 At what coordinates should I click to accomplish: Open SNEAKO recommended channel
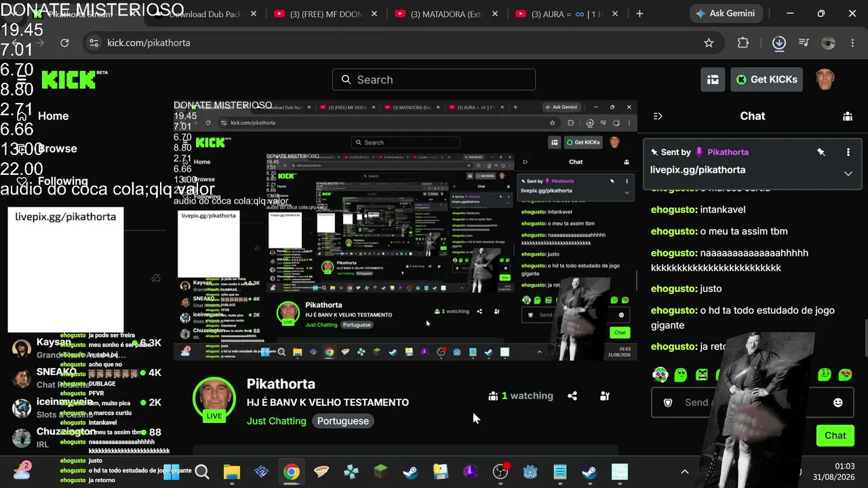coord(87,378)
